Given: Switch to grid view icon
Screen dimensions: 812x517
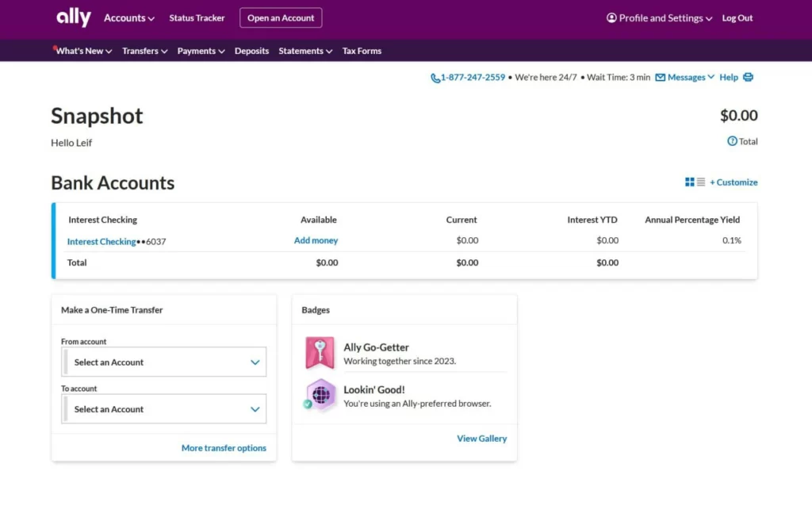Looking at the screenshot, I should click(x=689, y=182).
